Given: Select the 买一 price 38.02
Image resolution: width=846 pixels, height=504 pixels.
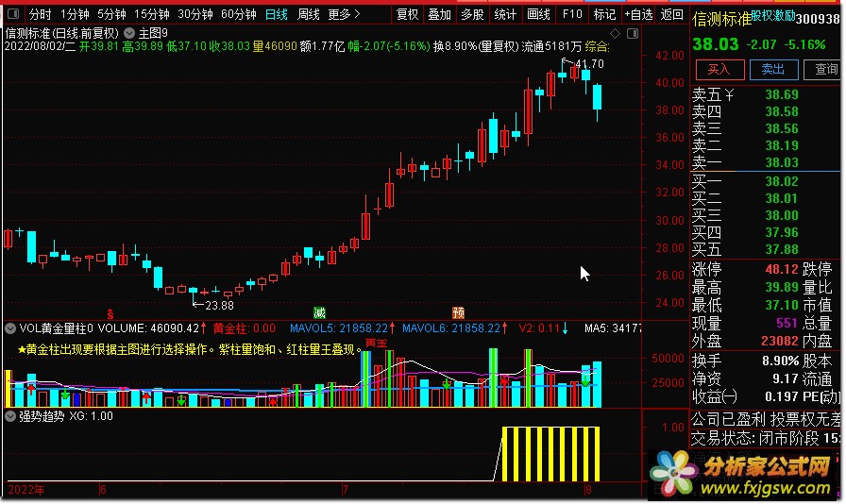Looking at the screenshot, I should pos(781,181).
